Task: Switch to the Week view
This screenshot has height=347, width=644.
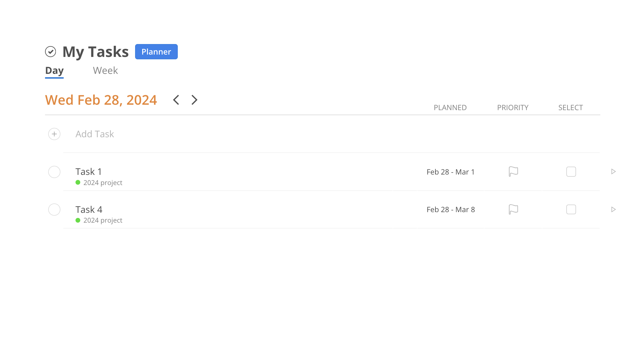Action: click(x=105, y=70)
